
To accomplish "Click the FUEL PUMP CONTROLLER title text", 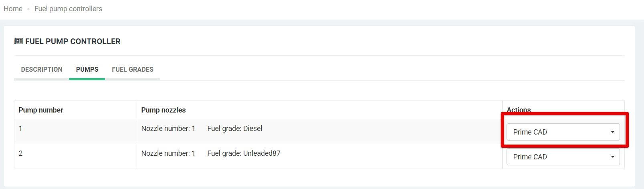I will coord(73,41).
